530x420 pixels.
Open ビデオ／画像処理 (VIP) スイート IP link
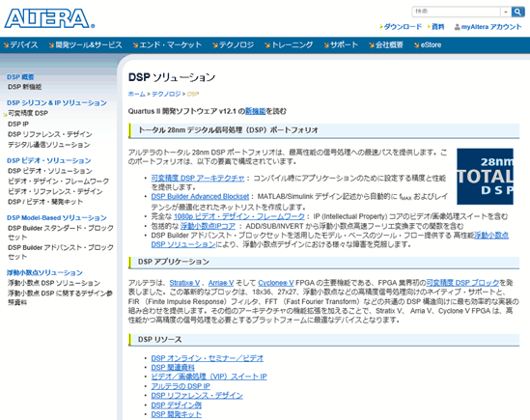pos(209,377)
